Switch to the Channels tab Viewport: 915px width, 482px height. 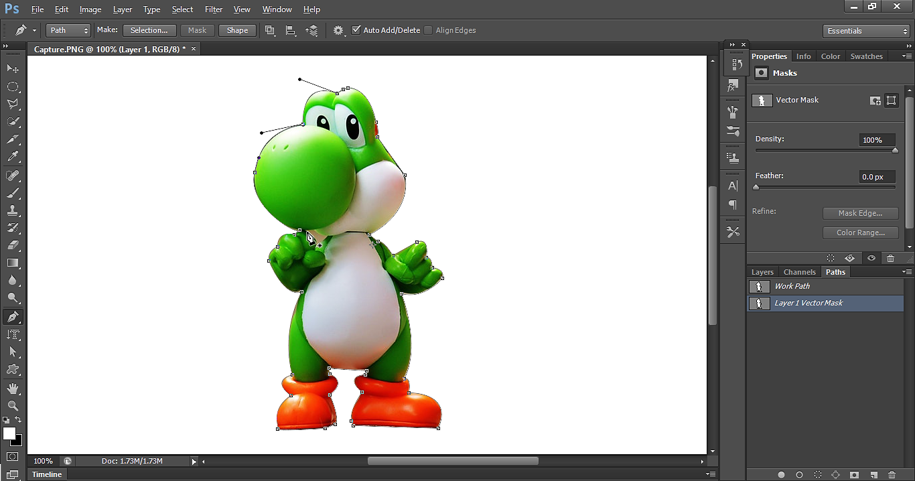[x=799, y=272]
